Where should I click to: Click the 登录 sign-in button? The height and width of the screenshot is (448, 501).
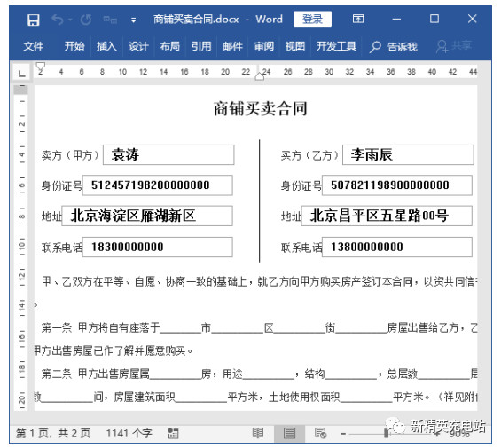pos(312,20)
